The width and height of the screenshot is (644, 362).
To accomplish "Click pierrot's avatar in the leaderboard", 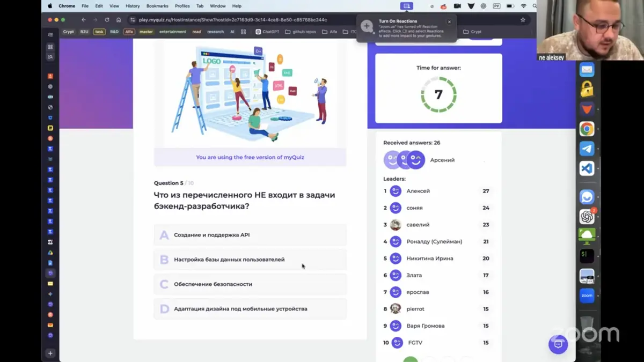I will (x=396, y=309).
